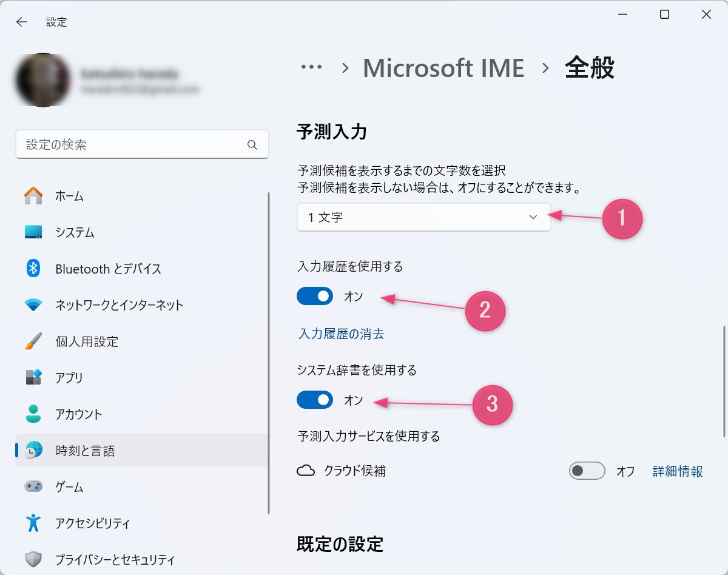This screenshot has width=728, height=575.
Task: Enable the クラウド候補 toggle
Action: point(587,471)
